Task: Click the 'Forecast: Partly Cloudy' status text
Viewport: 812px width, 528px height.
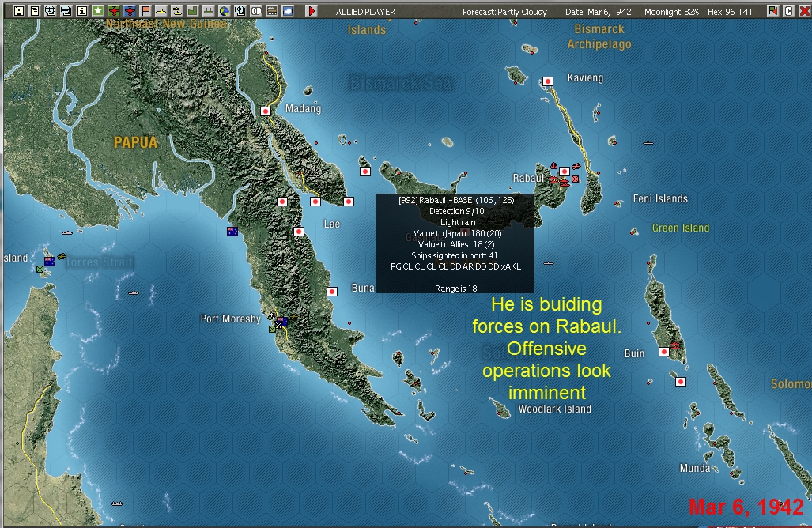Action: tap(505, 12)
